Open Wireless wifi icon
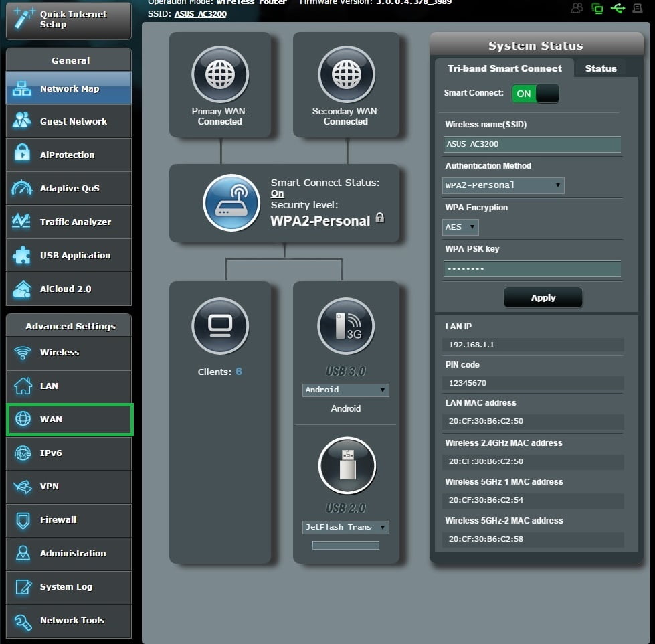The image size is (655, 644). [x=23, y=353]
